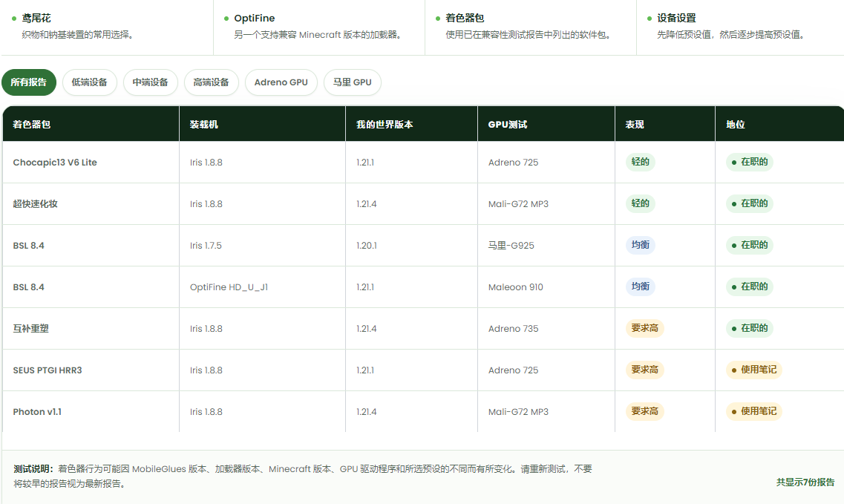844x504 pixels.
Task: Click 要求高 badge in the SEUS PTGI row
Action: click(x=644, y=370)
